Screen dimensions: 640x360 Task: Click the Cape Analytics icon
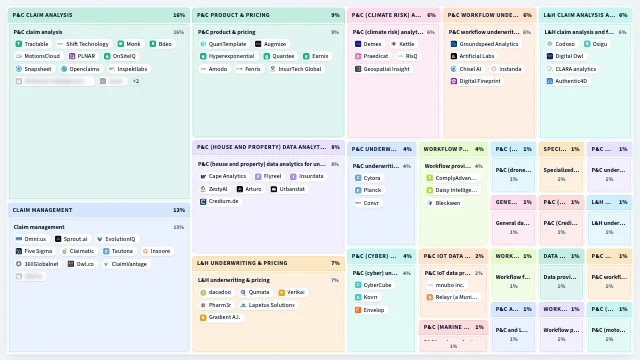pos(203,176)
